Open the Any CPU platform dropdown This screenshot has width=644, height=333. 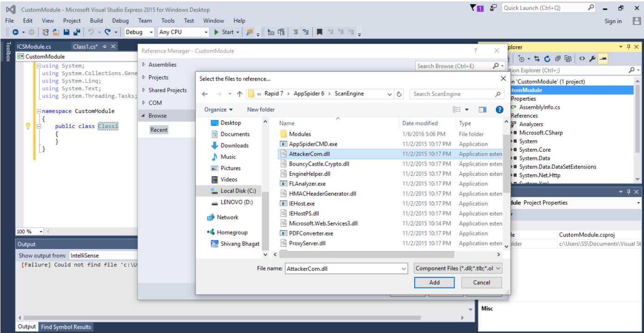tap(207, 32)
